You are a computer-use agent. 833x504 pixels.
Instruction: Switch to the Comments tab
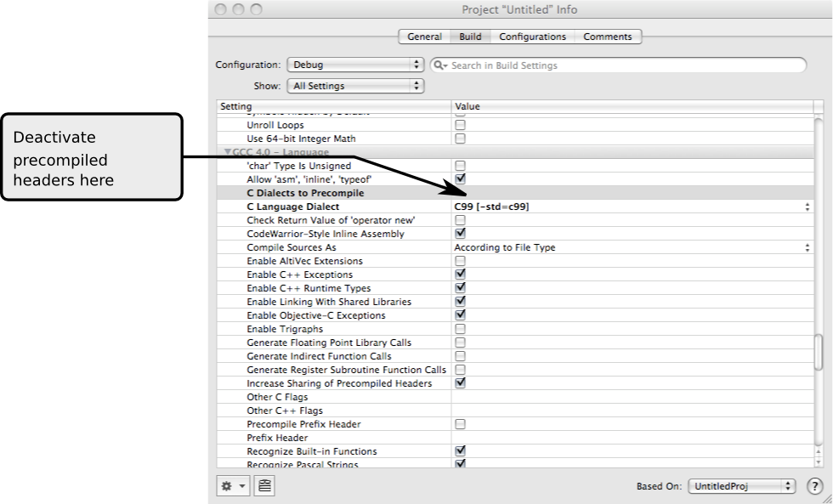[x=609, y=37]
